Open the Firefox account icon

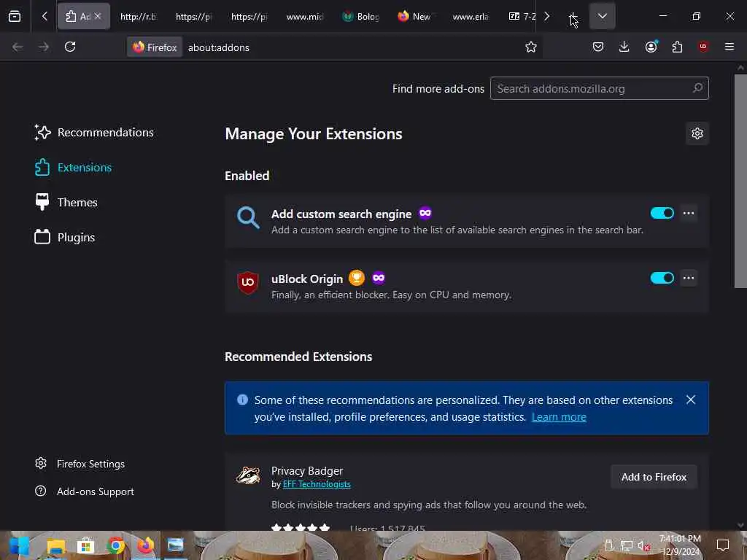[x=651, y=47]
